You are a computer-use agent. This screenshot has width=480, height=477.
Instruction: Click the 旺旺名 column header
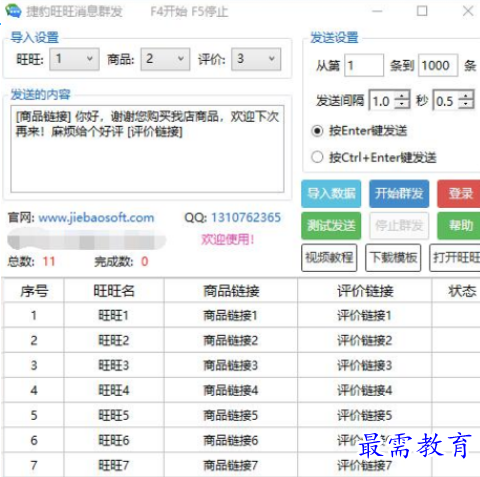[114, 291]
